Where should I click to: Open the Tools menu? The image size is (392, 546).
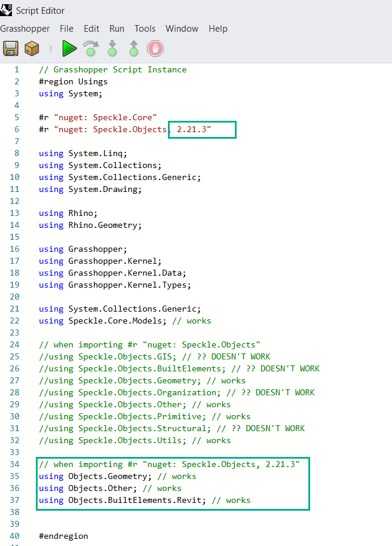coord(145,29)
